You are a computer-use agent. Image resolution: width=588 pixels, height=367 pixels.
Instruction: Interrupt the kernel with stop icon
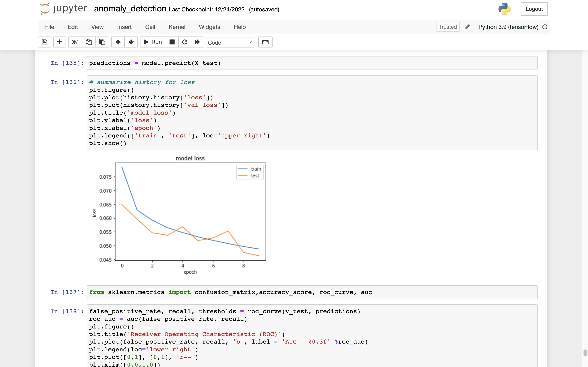click(x=172, y=42)
